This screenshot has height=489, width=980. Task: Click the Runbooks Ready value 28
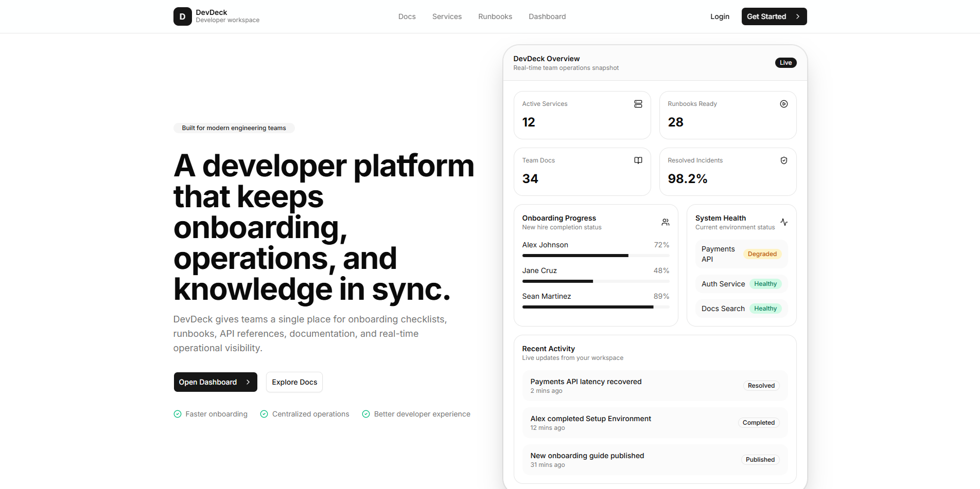click(675, 122)
